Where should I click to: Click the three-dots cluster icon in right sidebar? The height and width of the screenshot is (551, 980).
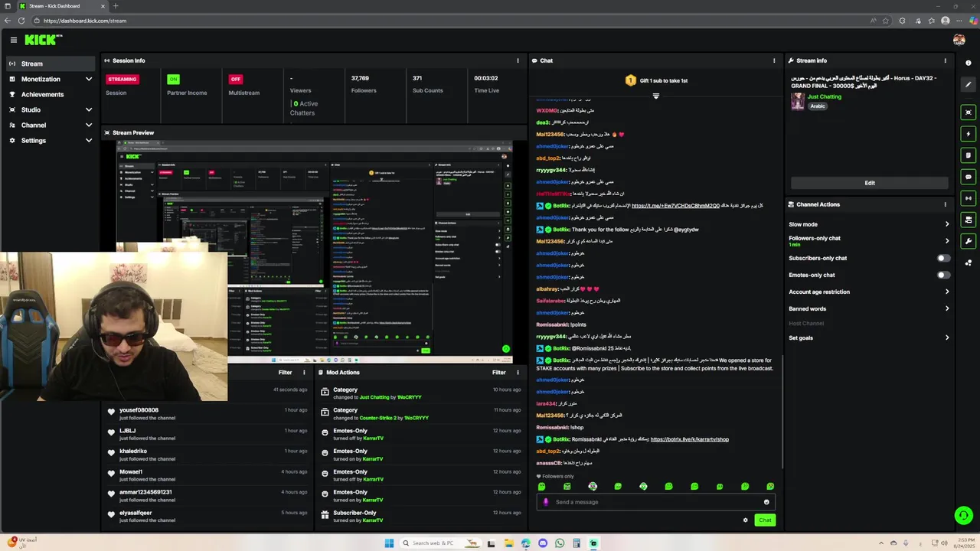coord(969,262)
